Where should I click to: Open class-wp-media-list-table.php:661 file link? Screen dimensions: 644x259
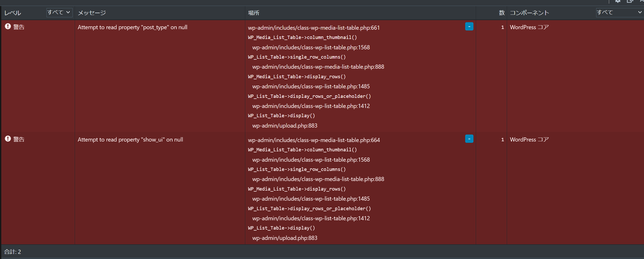(314, 28)
